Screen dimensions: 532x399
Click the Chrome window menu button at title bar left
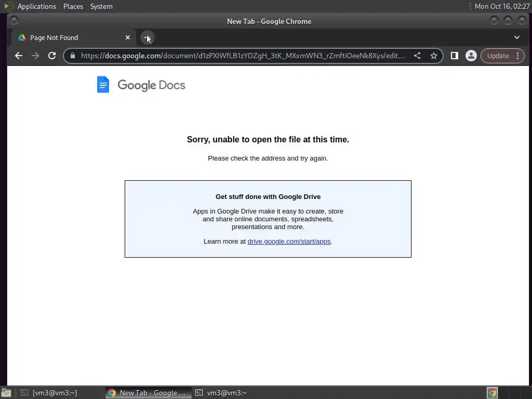[14, 21]
